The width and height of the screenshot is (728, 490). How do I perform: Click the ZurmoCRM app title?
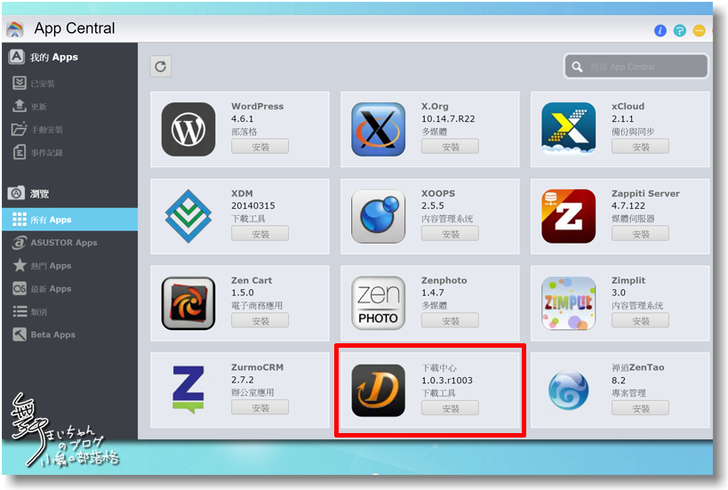click(x=257, y=367)
